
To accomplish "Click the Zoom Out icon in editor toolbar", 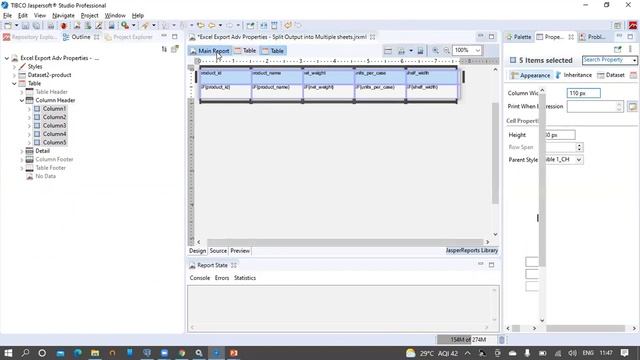I will tap(447, 51).
